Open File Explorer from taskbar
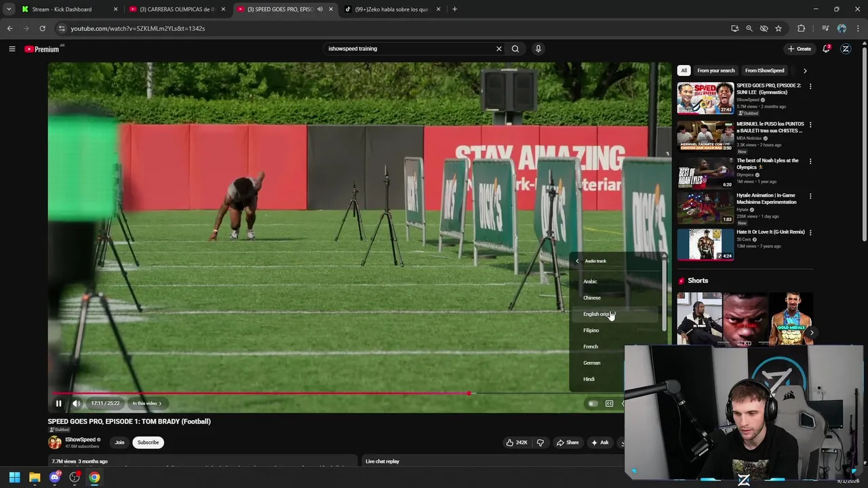The height and width of the screenshot is (488, 868). click(35, 477)
